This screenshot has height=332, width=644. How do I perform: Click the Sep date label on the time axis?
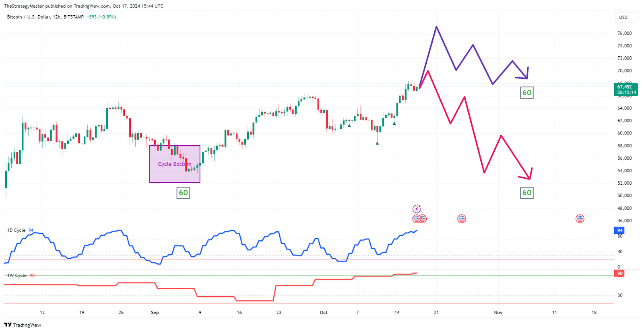(x=155, y=312)
